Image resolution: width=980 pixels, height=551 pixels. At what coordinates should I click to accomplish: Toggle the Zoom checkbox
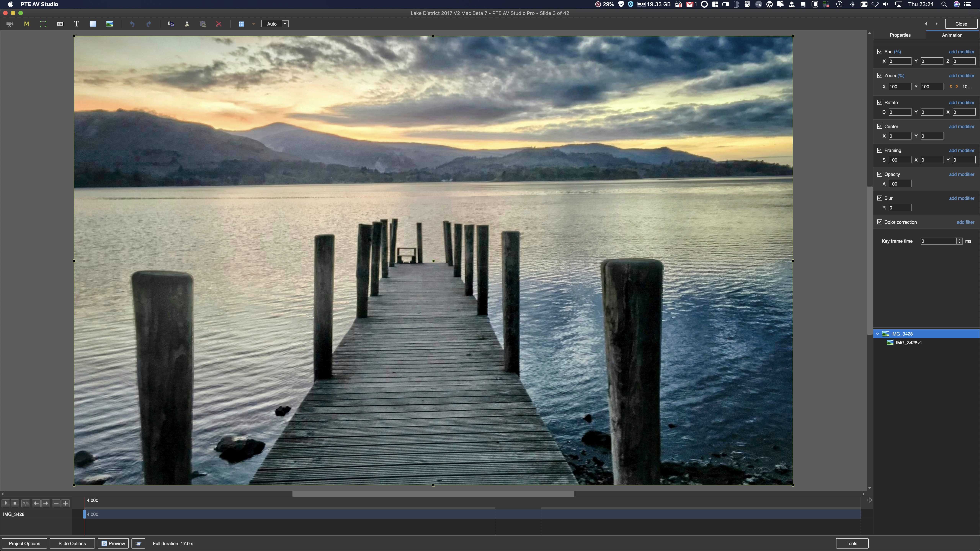pos(880,75)
